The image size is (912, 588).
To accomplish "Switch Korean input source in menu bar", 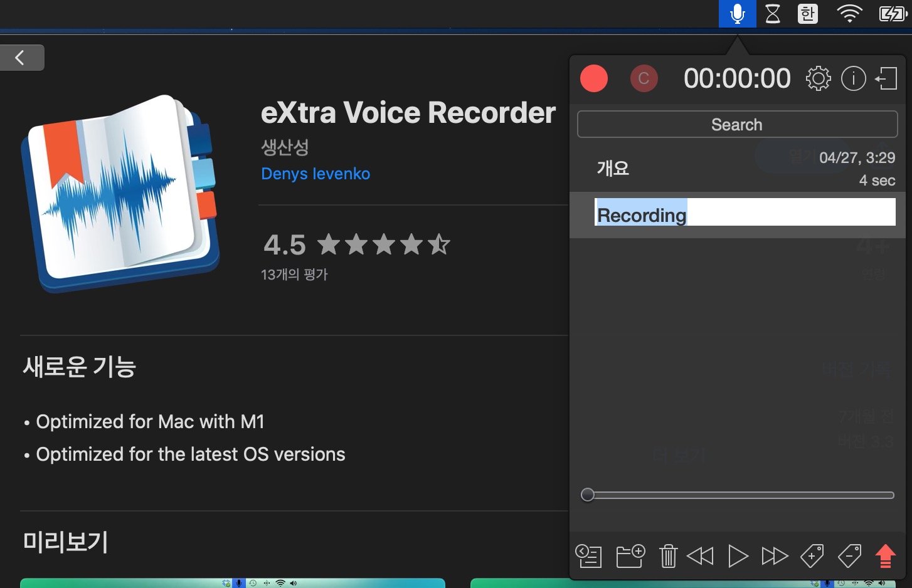I will (808, 14).
